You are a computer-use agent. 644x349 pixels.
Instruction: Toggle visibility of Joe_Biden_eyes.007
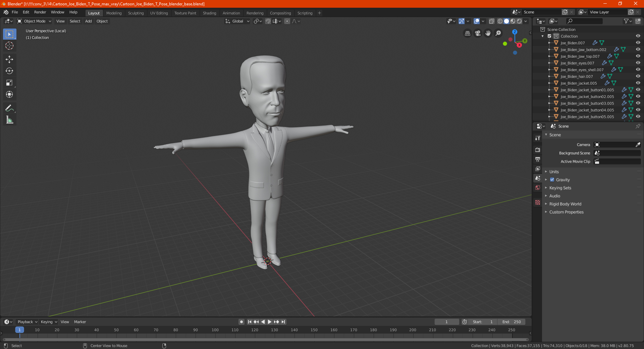[x=638, y=63]
